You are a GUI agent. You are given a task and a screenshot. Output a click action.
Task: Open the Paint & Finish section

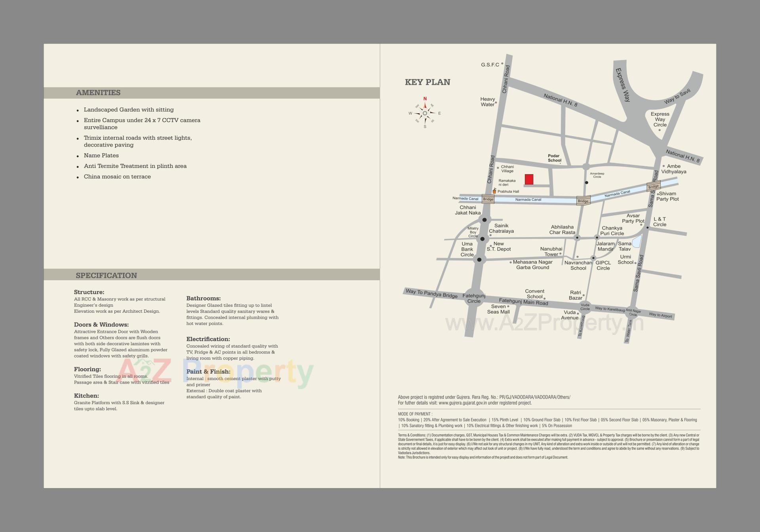(208, 372)
